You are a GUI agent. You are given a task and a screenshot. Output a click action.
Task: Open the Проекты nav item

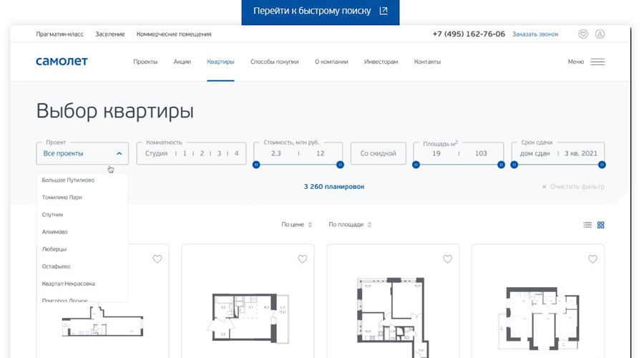(x=145, y=62)
